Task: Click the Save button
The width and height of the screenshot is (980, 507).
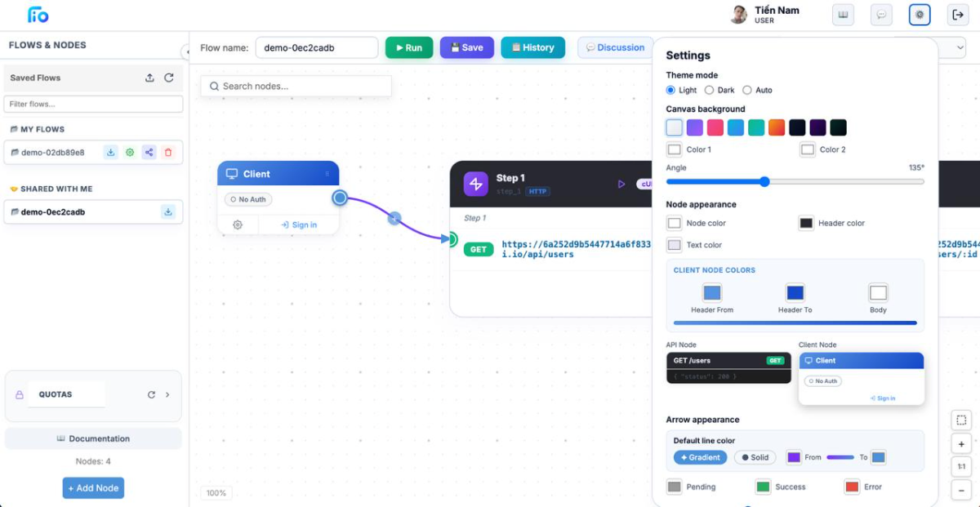Action: click(467, 47)
